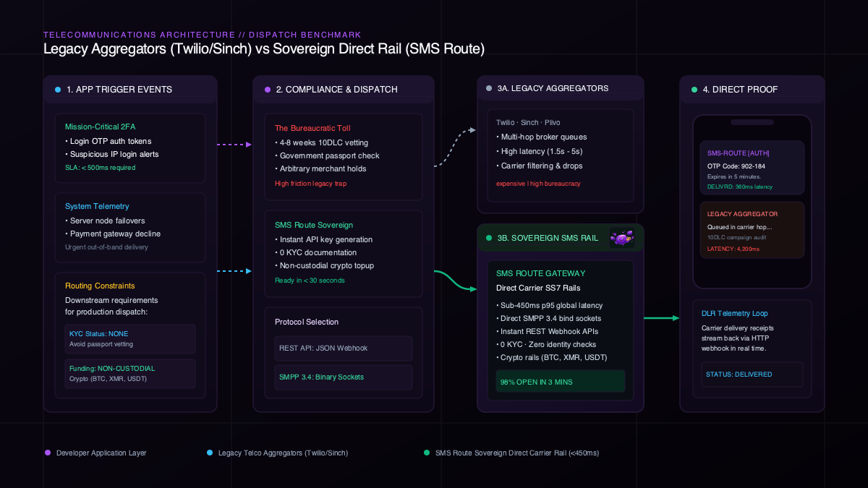Click 'Sub-450ms p95 global latency' bullet
This screenshot has height=488, width=868.
pos(550,305)
